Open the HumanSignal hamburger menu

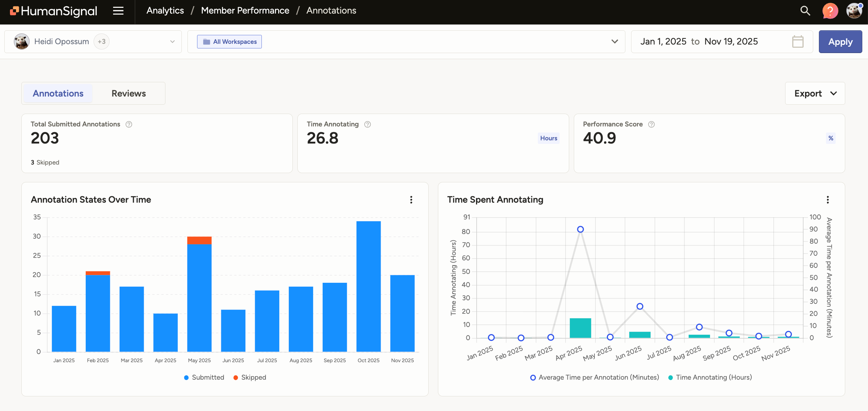(x=118, y=11)
